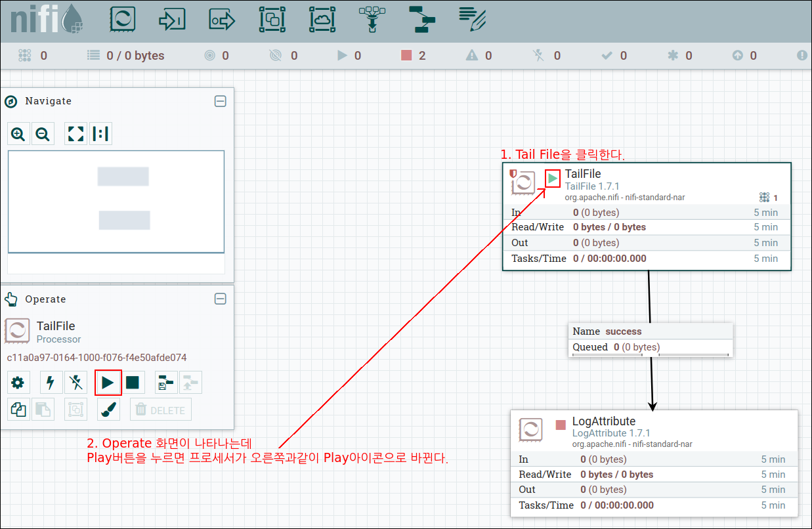This screenshot has height=529, width=812.
Task: Collapse the Navigate panel
Action: tap(221, 101)
